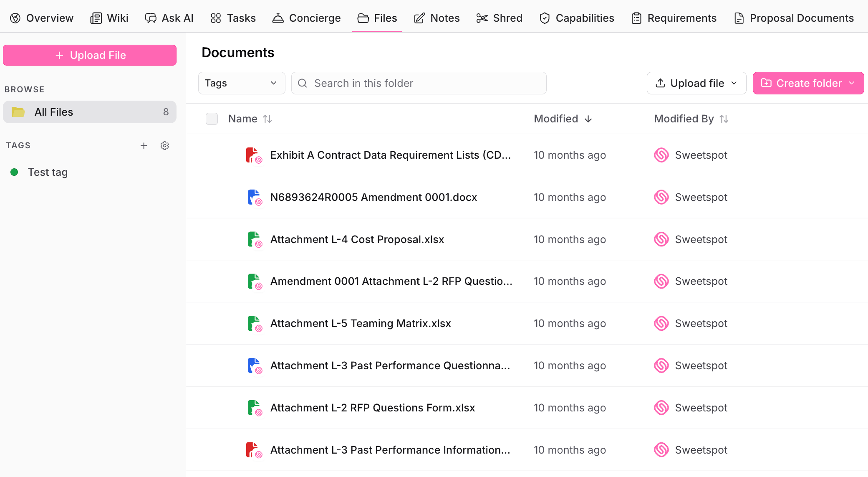Click Sweetspot avatar in N6893624R0005 Amendment row

click(x=661, y=197)
